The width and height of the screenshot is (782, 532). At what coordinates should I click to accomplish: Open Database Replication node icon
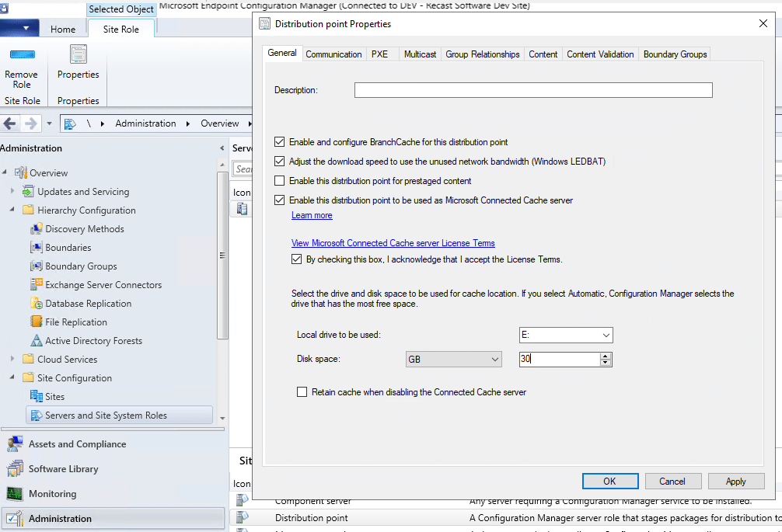point(36,304)
